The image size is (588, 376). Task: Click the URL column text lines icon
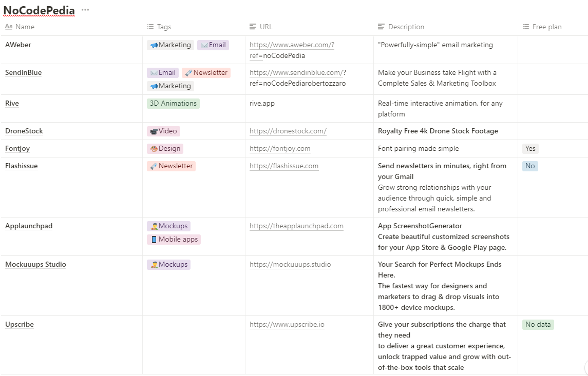point(253,27)
